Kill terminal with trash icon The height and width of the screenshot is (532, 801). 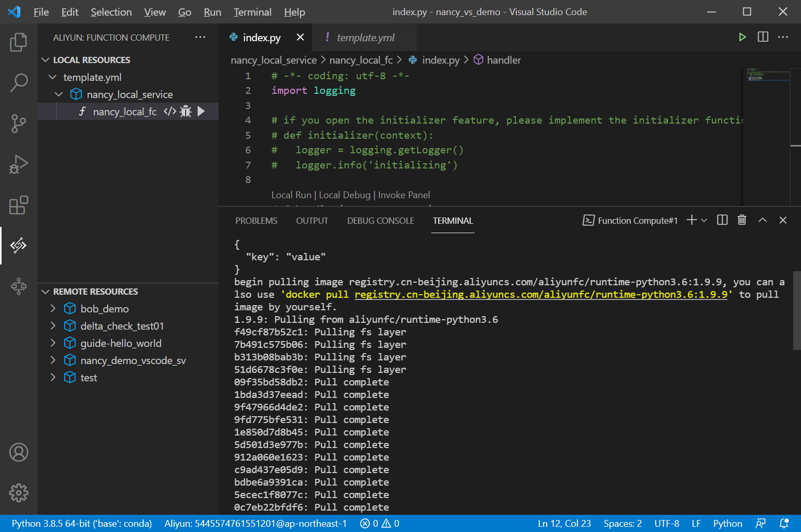click(x=742, y=220)
